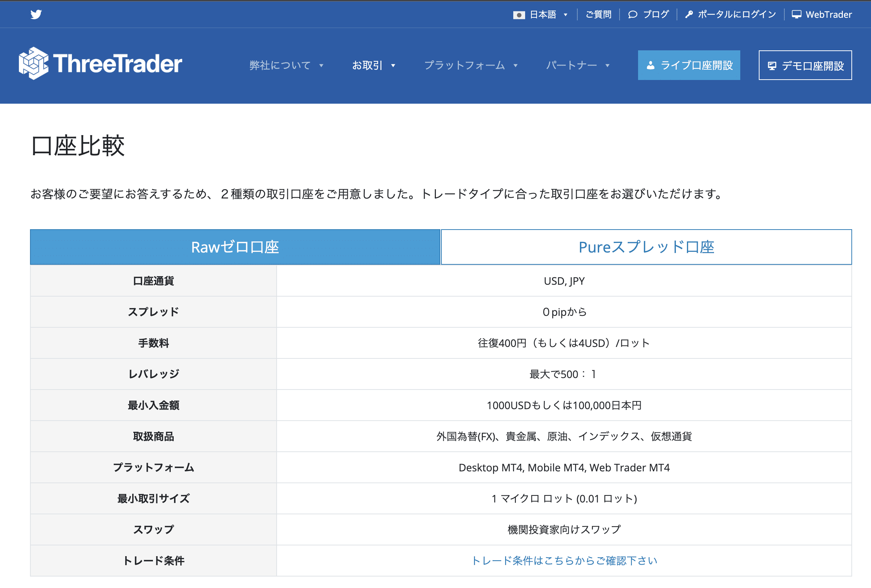Viewport: 871px width, 588px height.
Task: Click the デモ口座開設 button
Action: pos(805,65)
